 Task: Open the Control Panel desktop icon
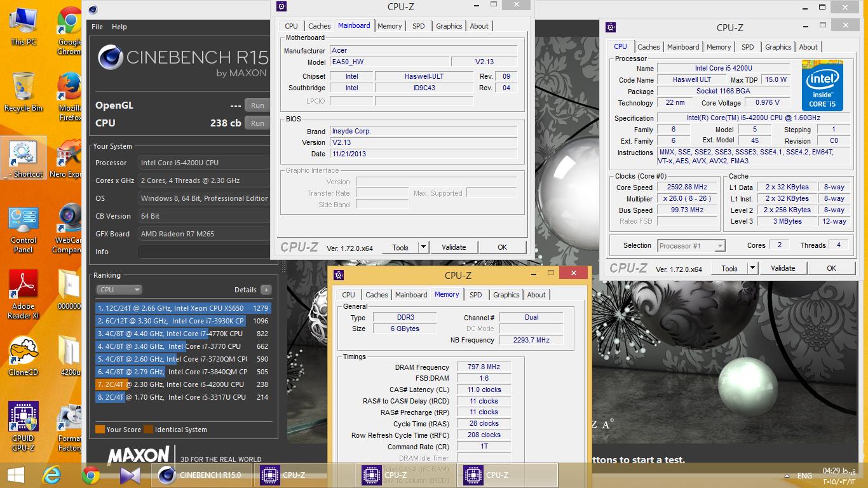click(x=24, y=229)
